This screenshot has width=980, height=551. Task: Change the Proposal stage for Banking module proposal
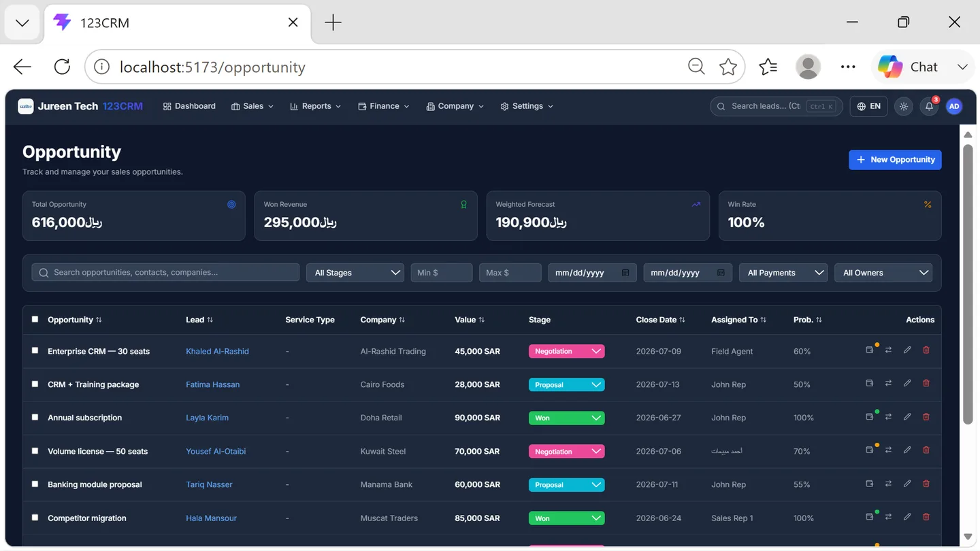pyautogui.click(x=567, y=484)
